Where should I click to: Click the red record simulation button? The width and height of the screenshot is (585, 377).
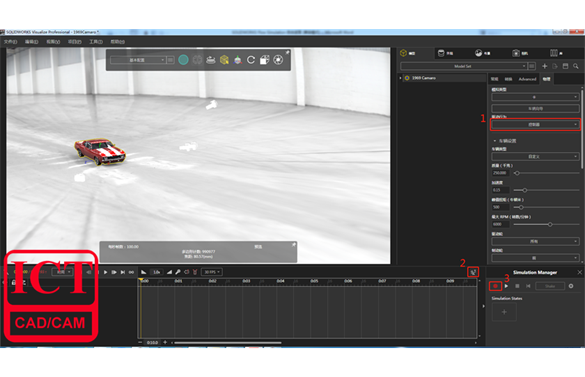495,286
